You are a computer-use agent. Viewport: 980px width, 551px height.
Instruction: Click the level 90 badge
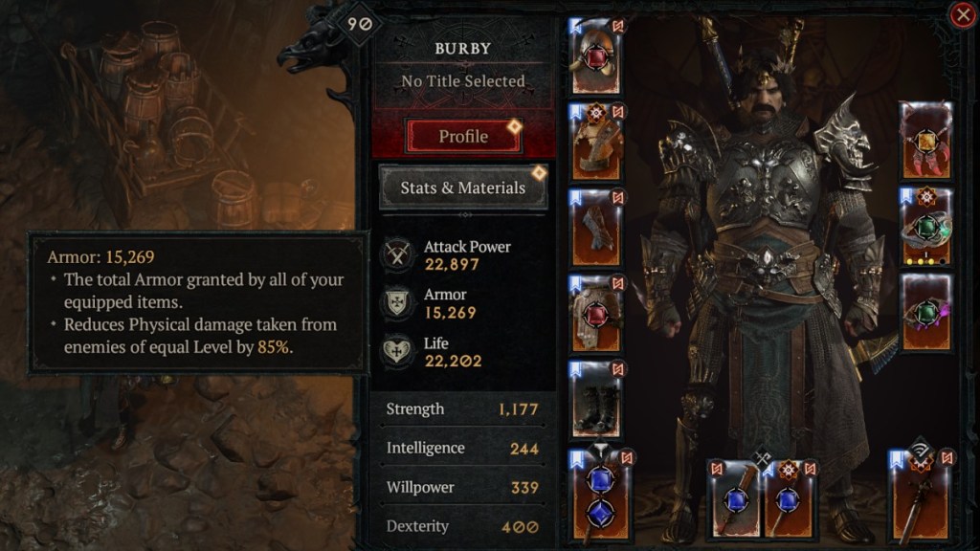(360, 24)
